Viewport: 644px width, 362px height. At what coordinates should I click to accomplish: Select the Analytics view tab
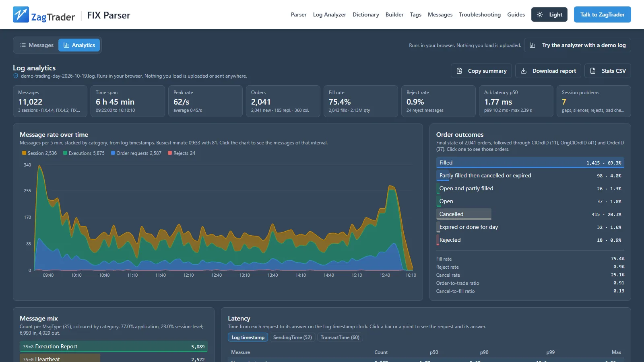(x=79, y=45)
